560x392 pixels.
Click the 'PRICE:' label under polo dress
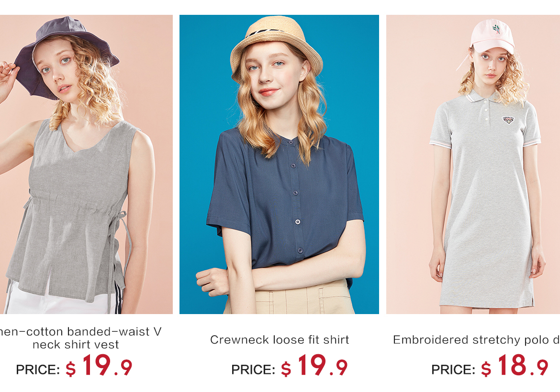(x=453, y=370)
